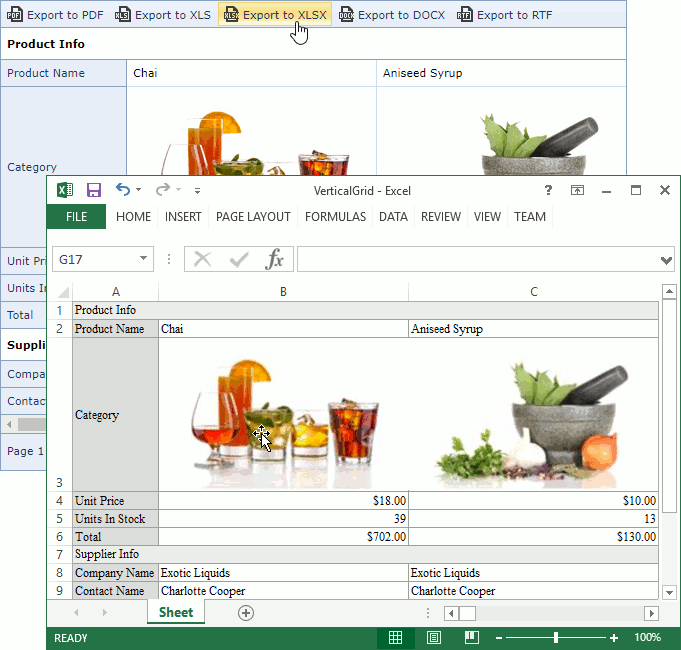Viewport: 681px width, 650px height.
Task: Click the vertical scrollbar up arrow
Action: point(669,291)
